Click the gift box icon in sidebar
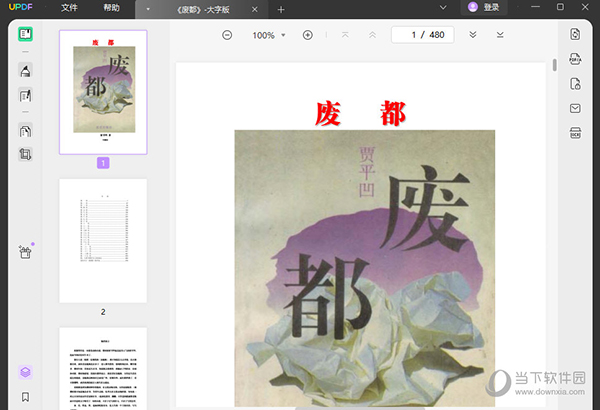 click(25, 252)
